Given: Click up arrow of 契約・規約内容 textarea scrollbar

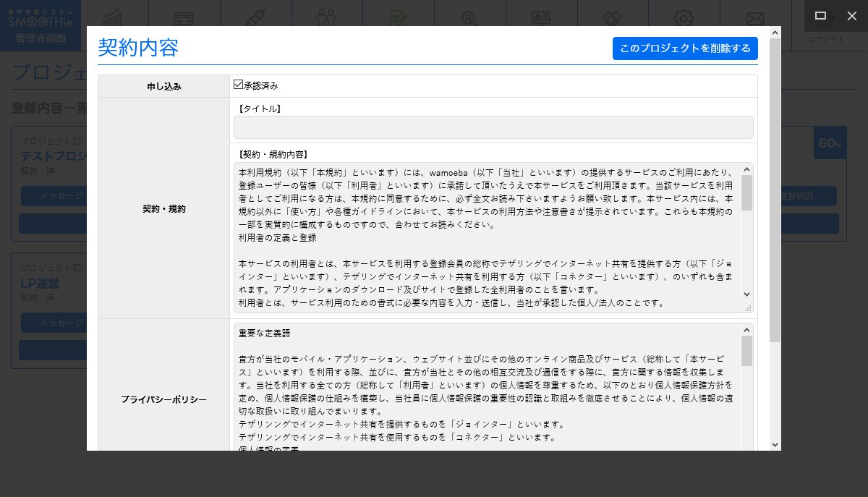Looking at the screenshot, I should coord(747,169).
